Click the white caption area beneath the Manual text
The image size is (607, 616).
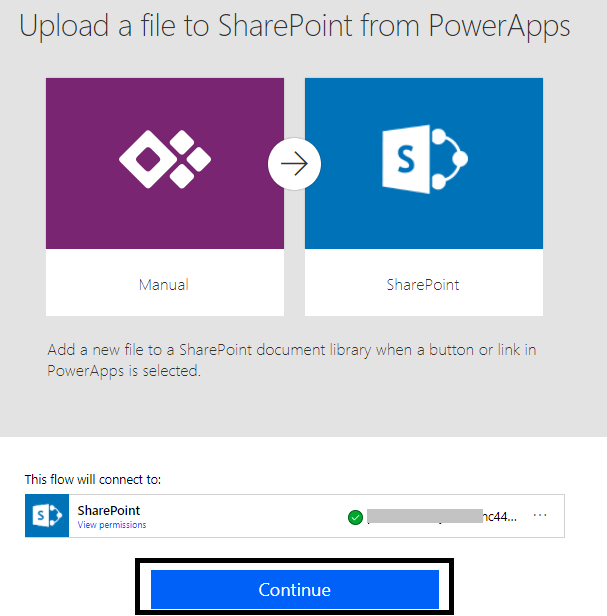[164, 304]
